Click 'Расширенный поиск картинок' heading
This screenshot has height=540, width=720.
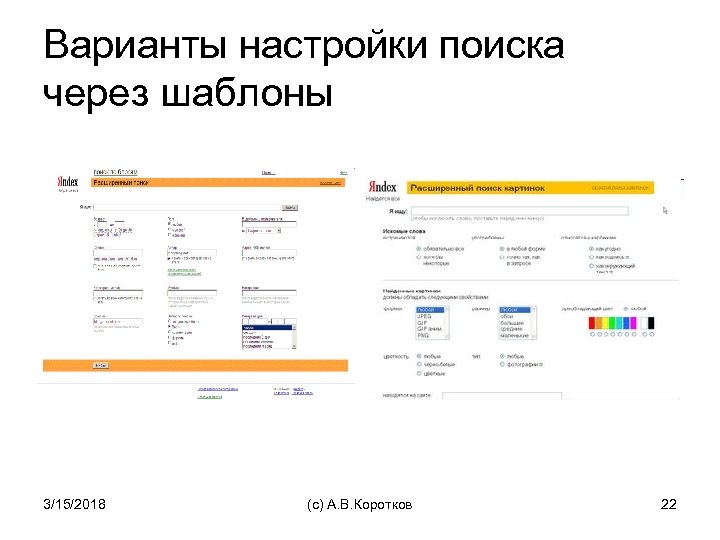[477, 188]
